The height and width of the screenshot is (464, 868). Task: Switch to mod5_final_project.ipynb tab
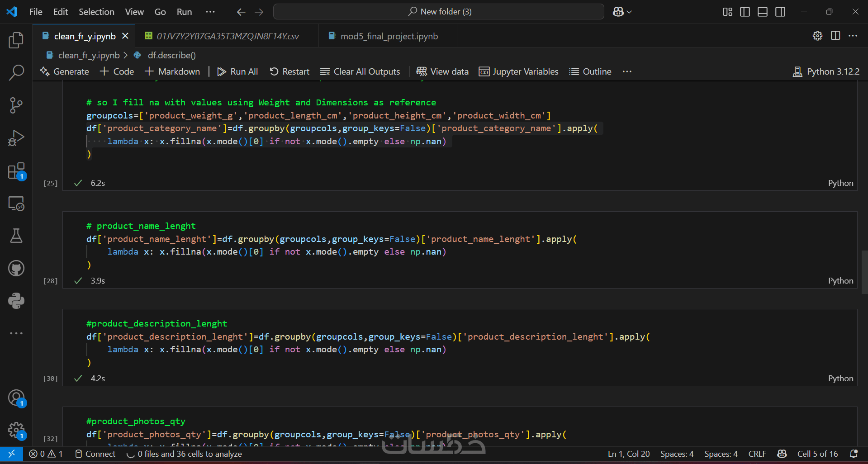coord(389,36)
